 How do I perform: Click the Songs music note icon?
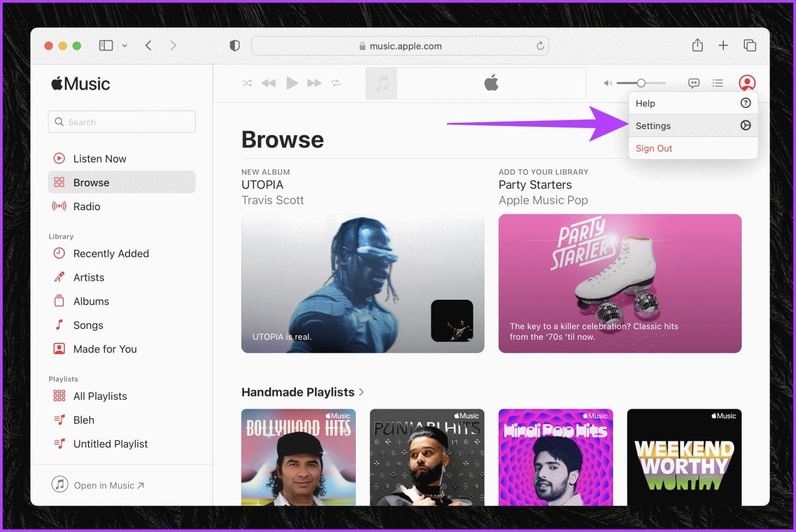pos(59,324)
